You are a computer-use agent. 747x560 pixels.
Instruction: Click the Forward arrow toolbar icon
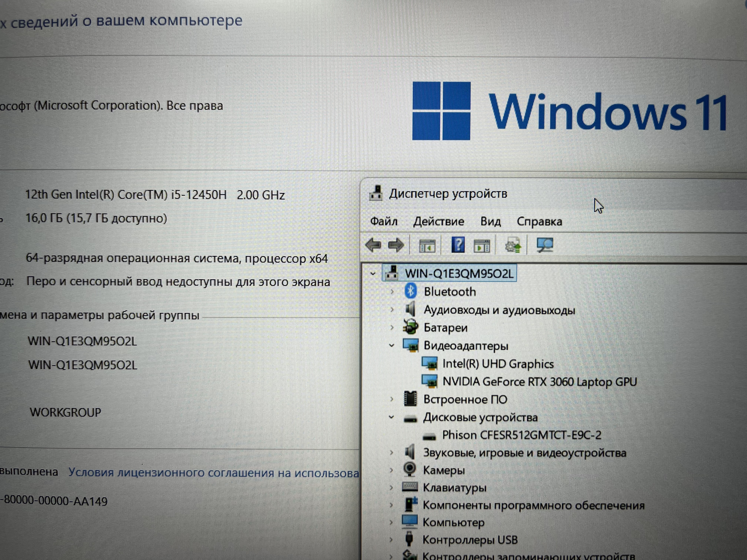(x=396, y=245)
